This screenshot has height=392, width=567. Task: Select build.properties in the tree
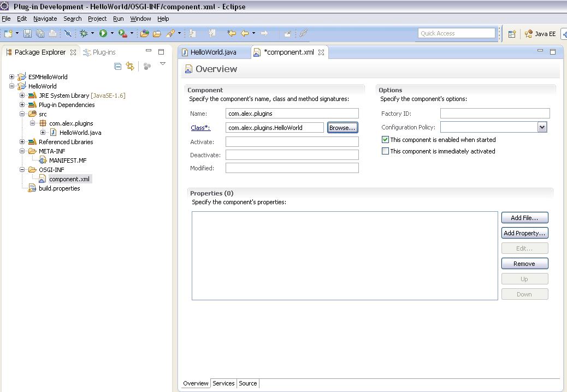point(60,188)
